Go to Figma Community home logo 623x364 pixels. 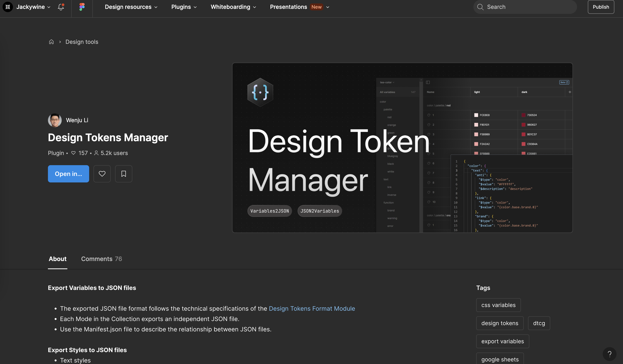coord(82,7)
